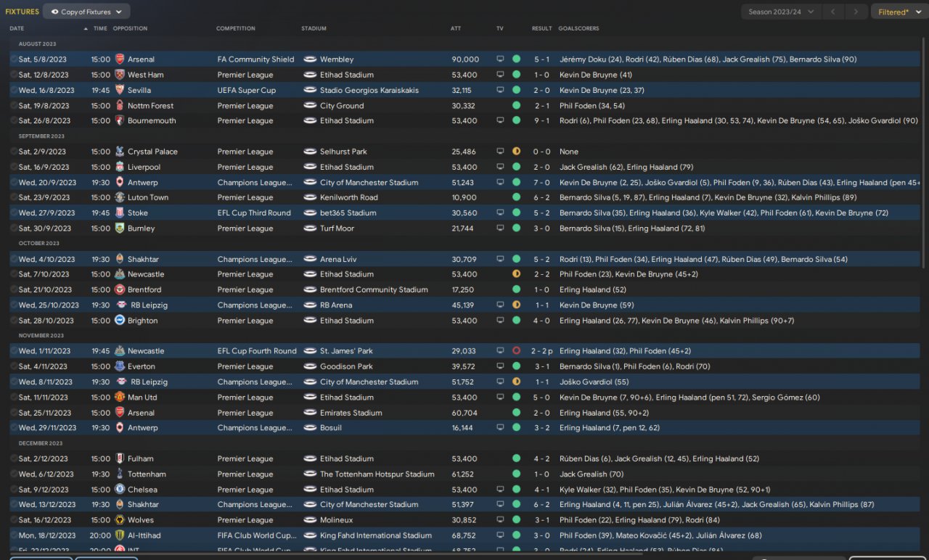Click the FIXTURES section title
This screenshot has height=560, width=929.
click(x=22, y=12)
